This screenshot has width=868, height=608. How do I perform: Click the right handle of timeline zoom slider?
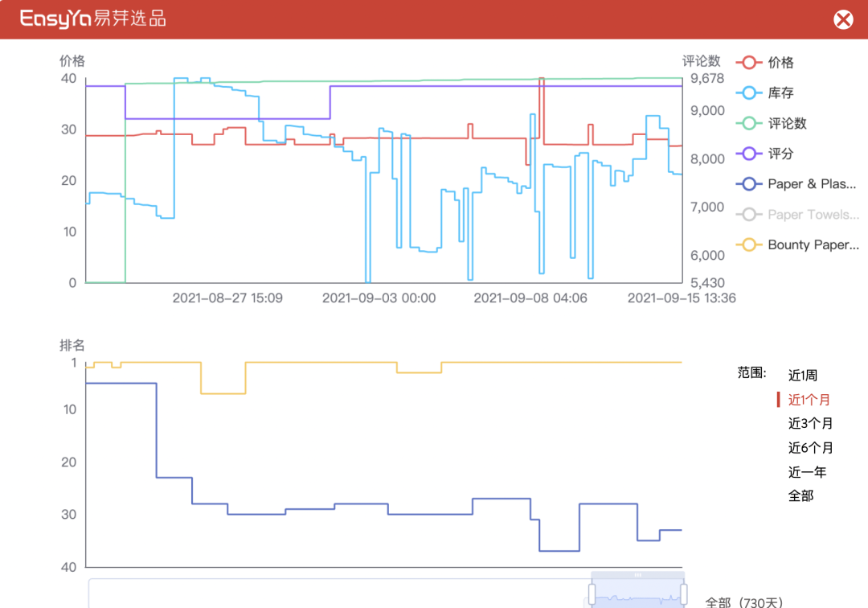pos(684,595)
